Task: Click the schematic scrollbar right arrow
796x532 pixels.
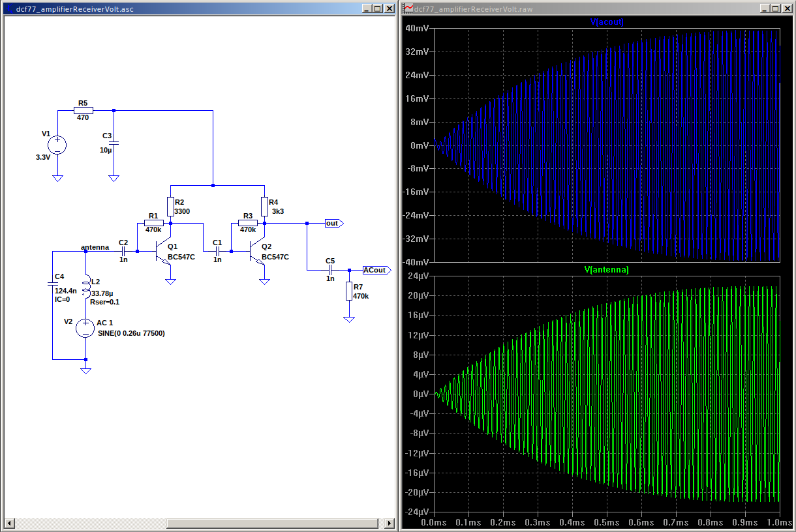Action: click(x=390, y=523)
